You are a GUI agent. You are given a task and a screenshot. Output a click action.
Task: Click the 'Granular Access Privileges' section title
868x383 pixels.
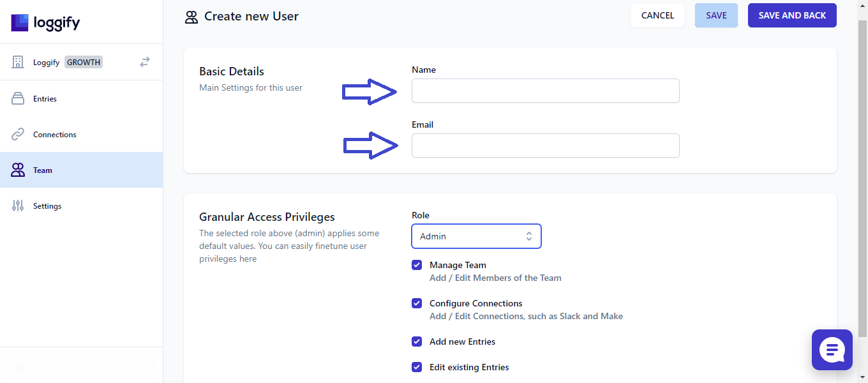267,217
